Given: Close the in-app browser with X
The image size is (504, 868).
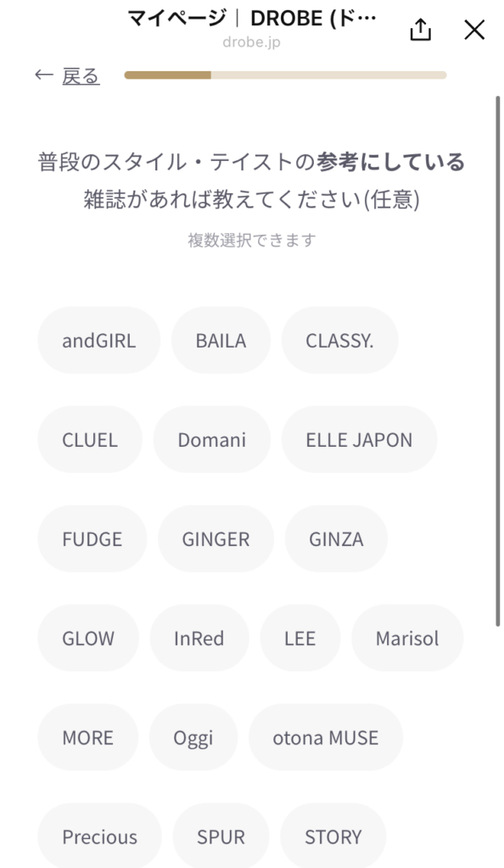Looking at the screenshot, I should click(474, 30).
